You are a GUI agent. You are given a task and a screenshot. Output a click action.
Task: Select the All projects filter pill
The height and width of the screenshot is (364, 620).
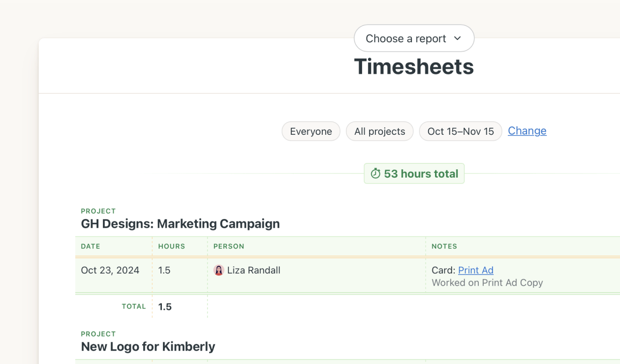(379, 131)
